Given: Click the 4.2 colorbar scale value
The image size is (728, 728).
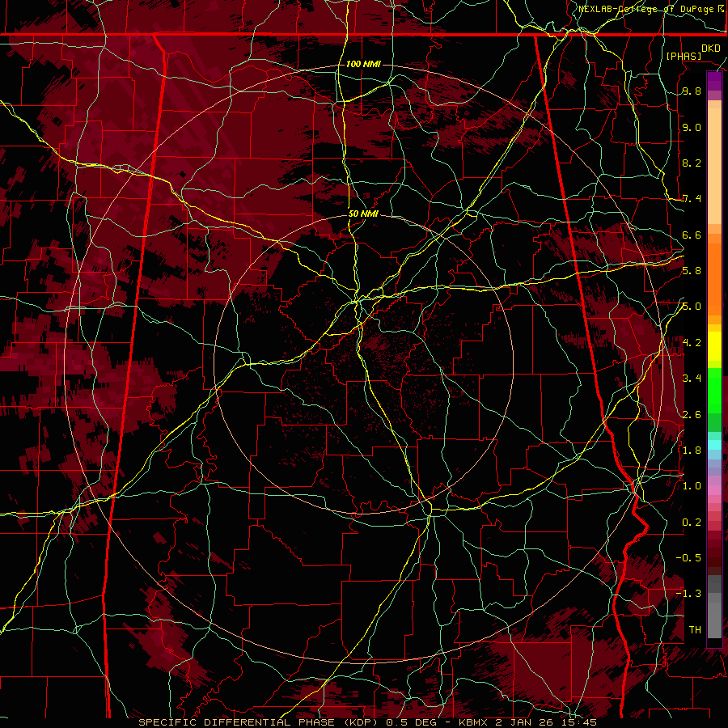Looking at the screenshot, I should point(692,343).
